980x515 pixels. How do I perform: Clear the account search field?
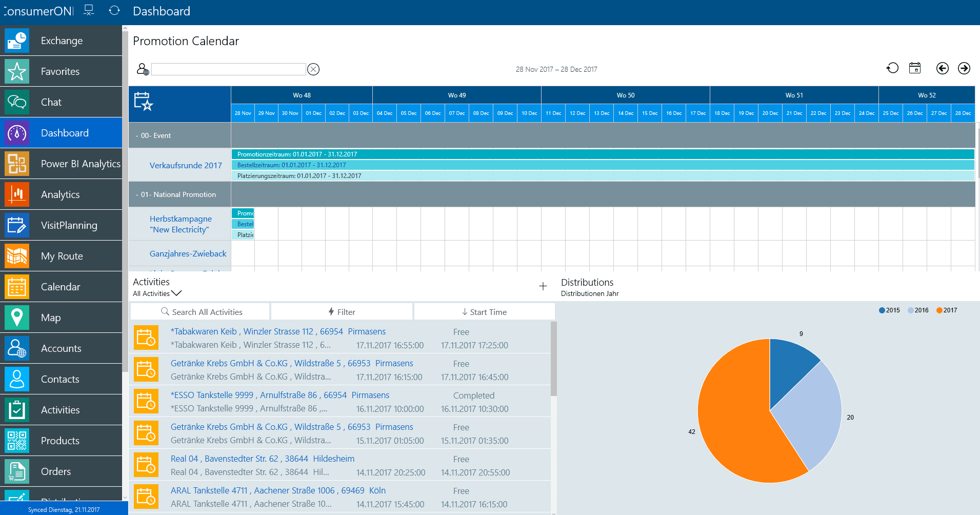click(313, 69)
